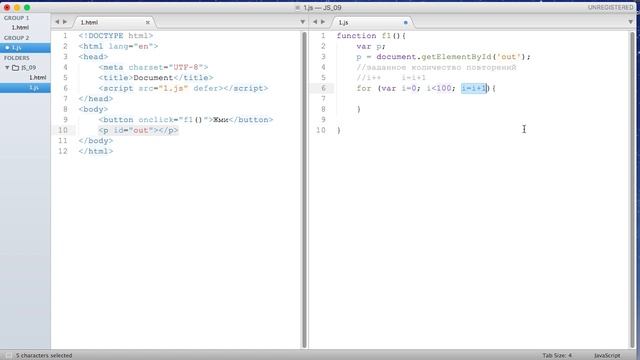Click 'var p;' in 1.js

pos(371,47)
